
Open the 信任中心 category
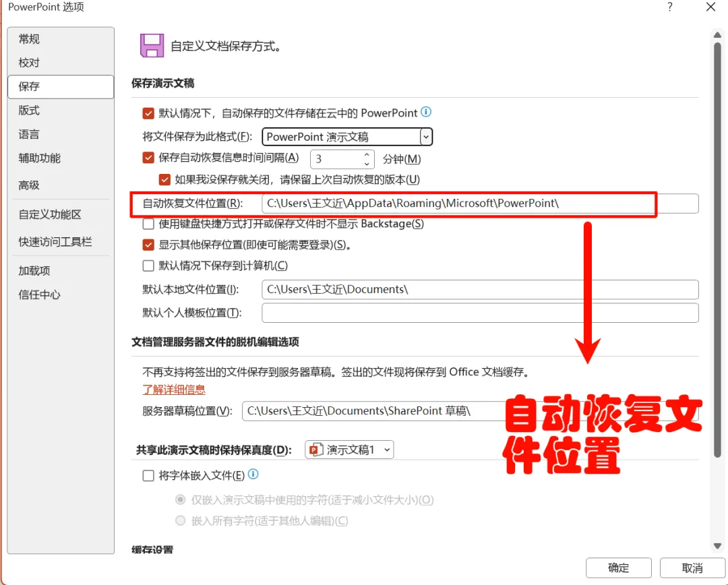61,295
